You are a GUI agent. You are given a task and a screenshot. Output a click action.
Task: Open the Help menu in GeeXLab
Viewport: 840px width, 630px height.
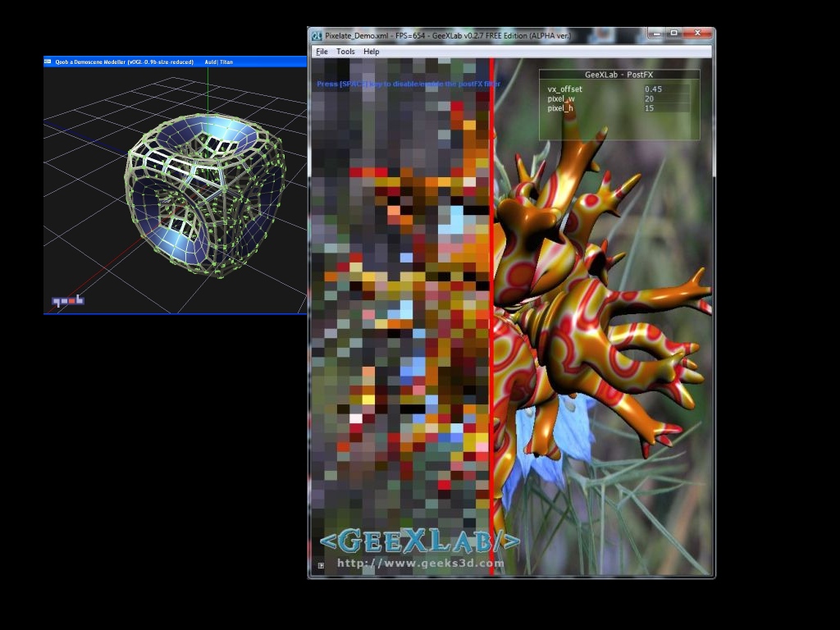point(372,52)
